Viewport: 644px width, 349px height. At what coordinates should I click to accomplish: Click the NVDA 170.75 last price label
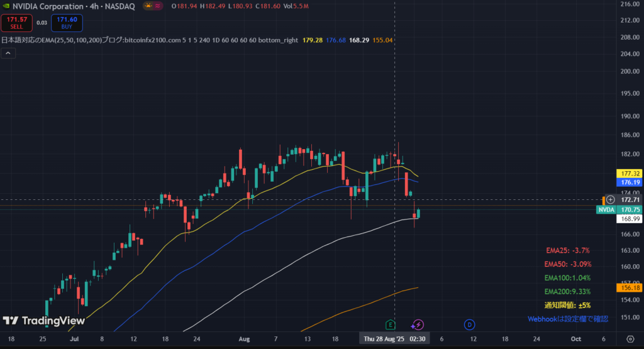pos(619,210)
